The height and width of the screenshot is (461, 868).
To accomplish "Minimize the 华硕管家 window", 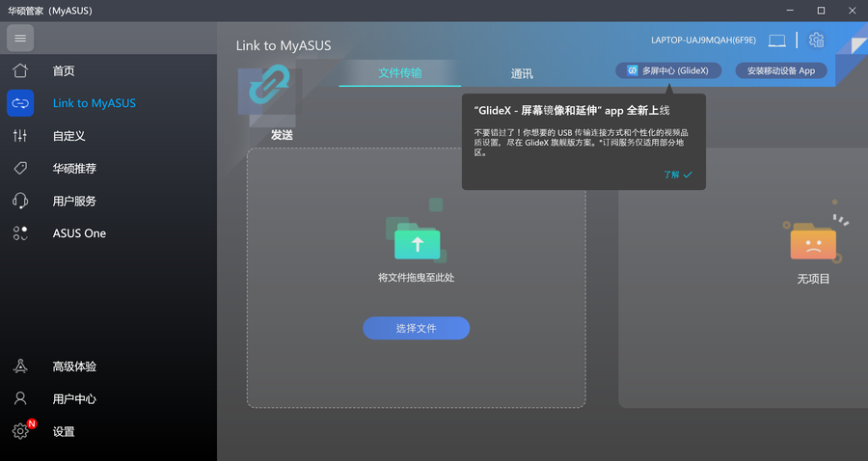I will 790,11.
